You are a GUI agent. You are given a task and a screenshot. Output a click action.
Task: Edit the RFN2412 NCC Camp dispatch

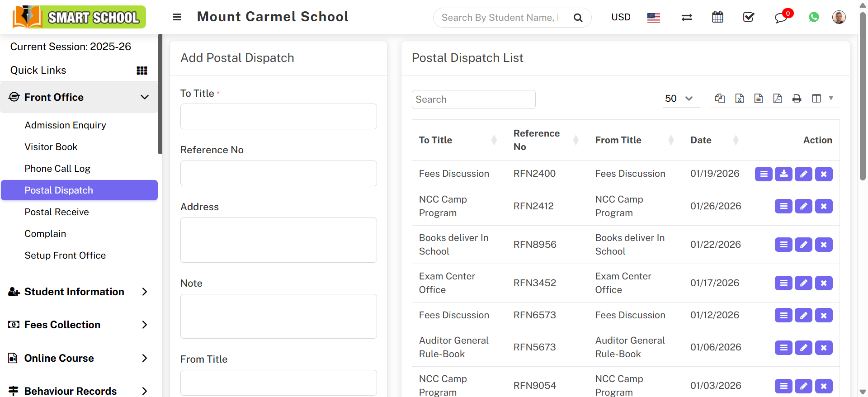coord(803,206)
